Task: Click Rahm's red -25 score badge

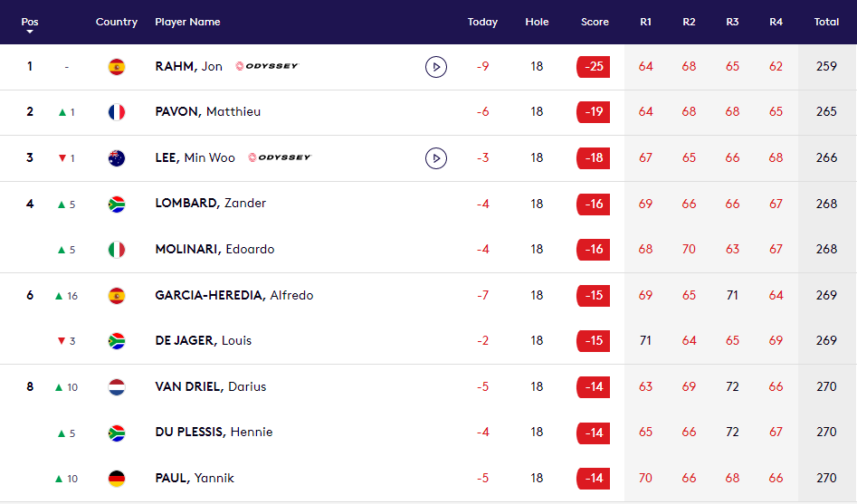Action: (x=594, y=67)
